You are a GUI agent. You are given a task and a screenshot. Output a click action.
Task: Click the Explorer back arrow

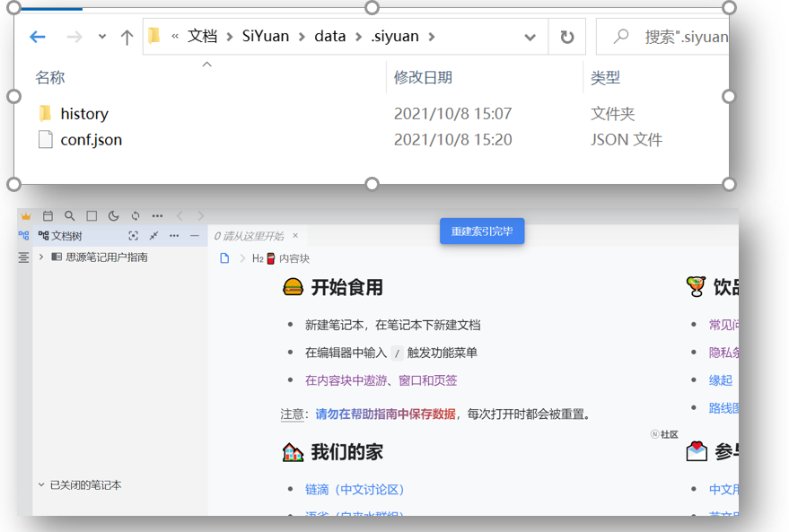(38, 37)
